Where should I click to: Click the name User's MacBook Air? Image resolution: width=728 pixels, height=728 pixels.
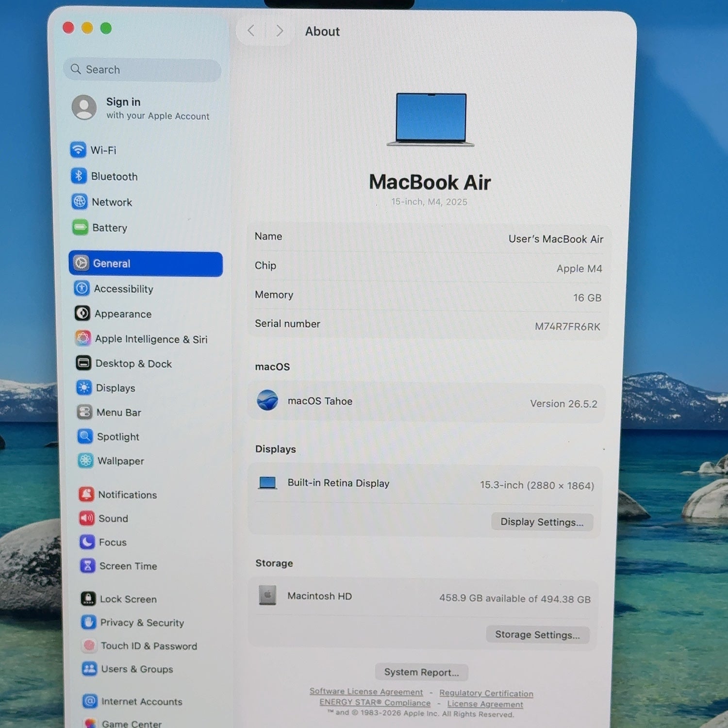(556, 239)
